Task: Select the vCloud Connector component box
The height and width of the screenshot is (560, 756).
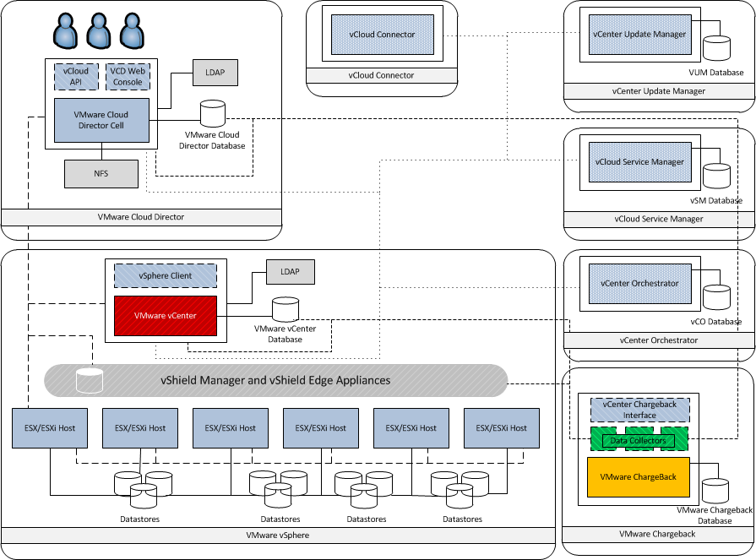Action: pos(383,35)
